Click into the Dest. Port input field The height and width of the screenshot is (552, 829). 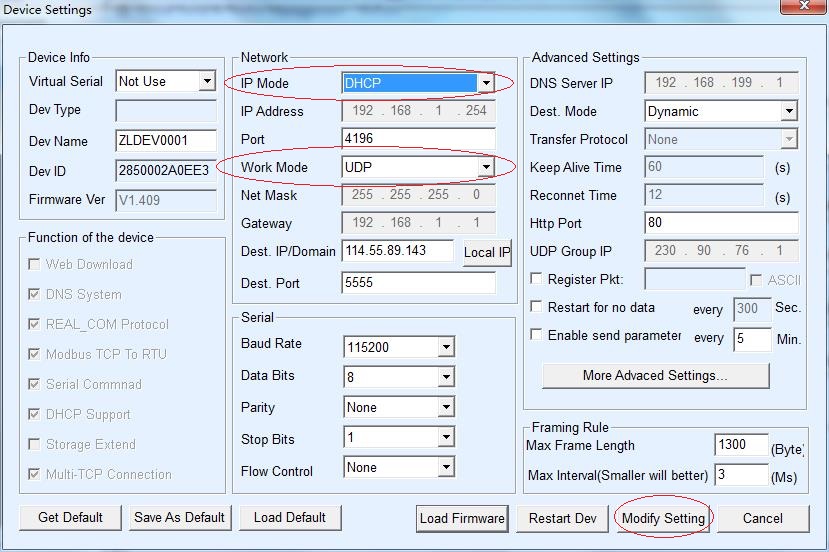pos(418,284)
